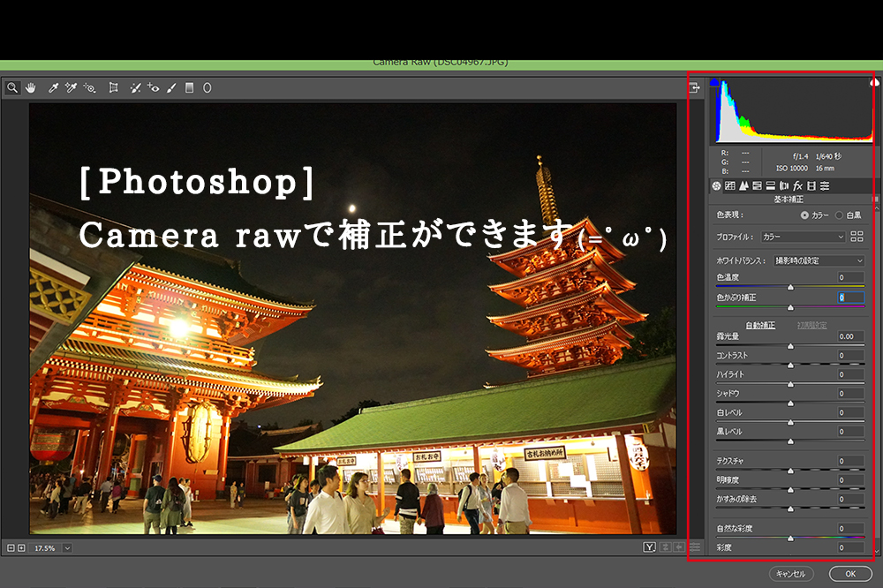The image size is (883, 588).
Task: Copy current settings to before icon
Action: (x=680, y=547)
